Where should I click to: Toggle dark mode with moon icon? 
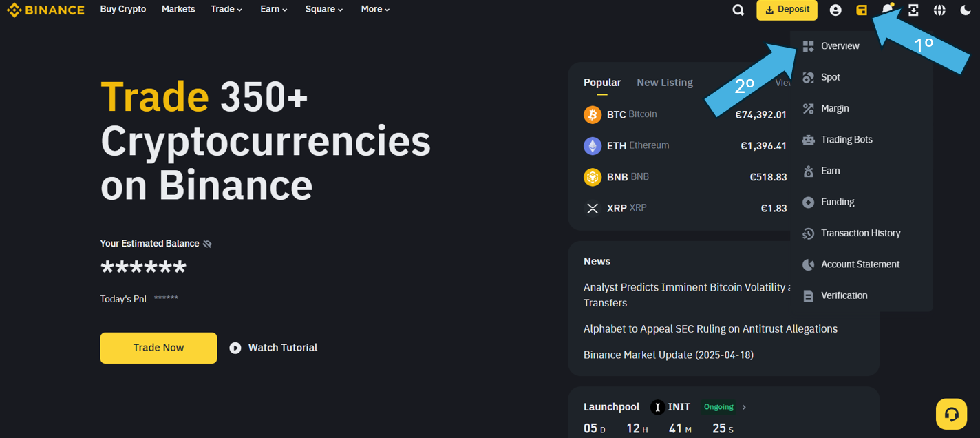(965, 10)
